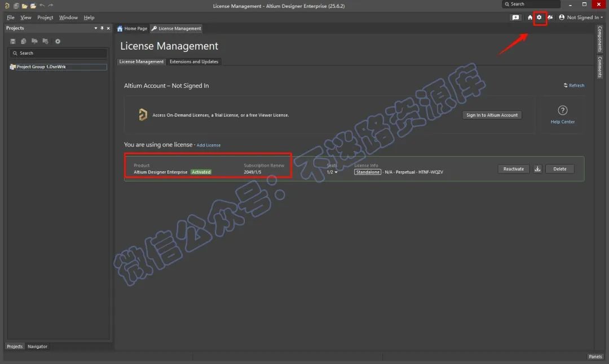This screenshot has width=609, height=364.
Task: Select the License Management document tab
Action: (176, 28)
